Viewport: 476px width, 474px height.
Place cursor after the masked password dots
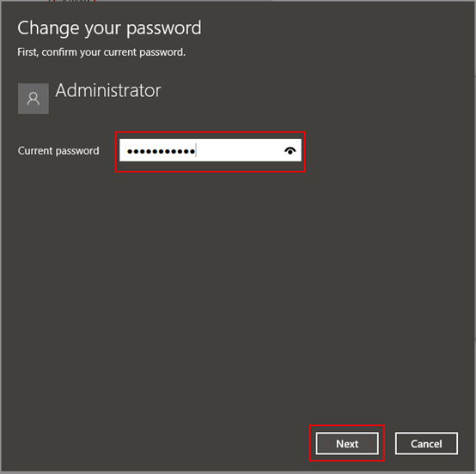point(198,150)
